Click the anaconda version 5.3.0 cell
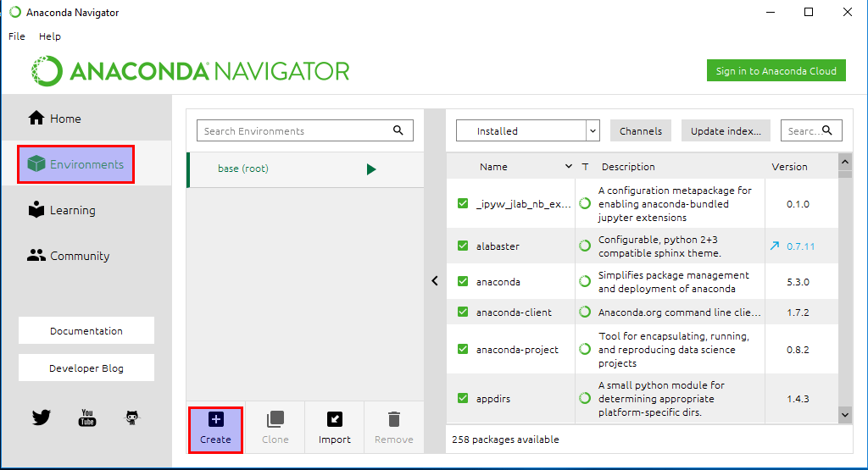Viewport: 868px width, 470px height. click(x=798, y=281)
